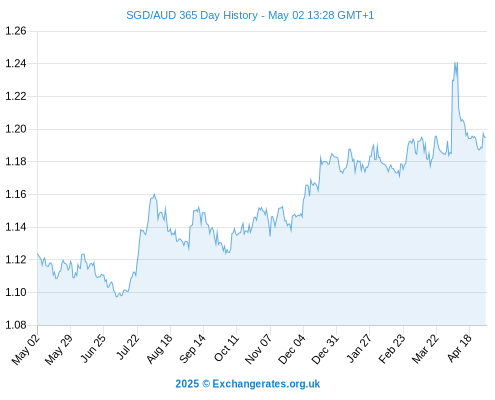495x400 pixels.
Task: Click the 1.26 y-axis value label
Action: [16, 31]
